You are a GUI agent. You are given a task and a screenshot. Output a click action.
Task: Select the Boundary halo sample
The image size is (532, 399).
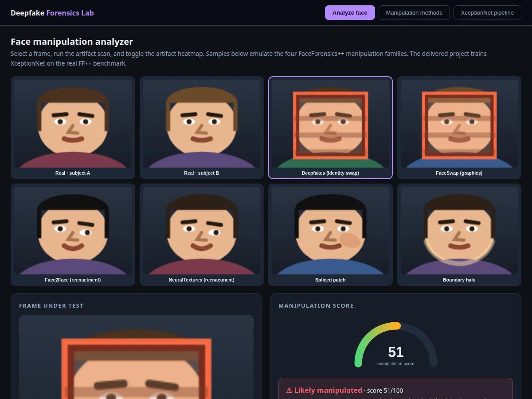[459, 235]
